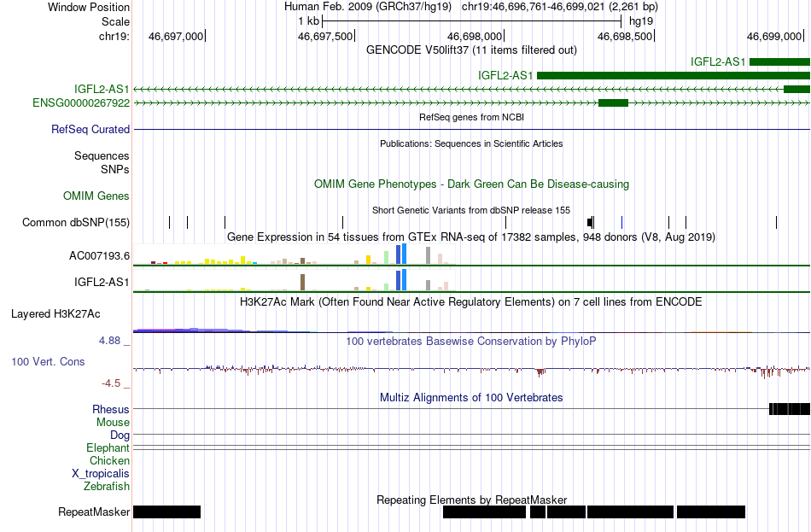Select the ENSG00000267922 exon block
Viewport: 811px width, 532px height.
pyautogui.click(x=613, y=103)
